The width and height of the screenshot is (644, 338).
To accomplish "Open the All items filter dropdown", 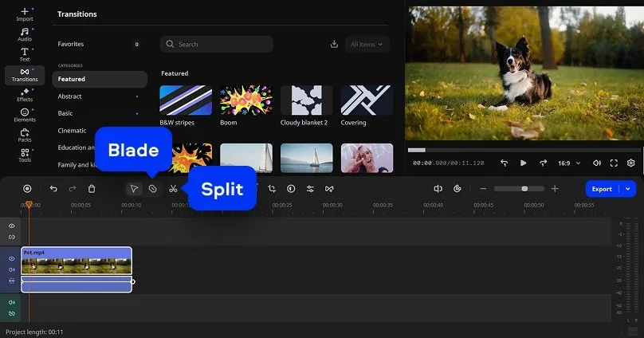I will [x=367, y=45].
